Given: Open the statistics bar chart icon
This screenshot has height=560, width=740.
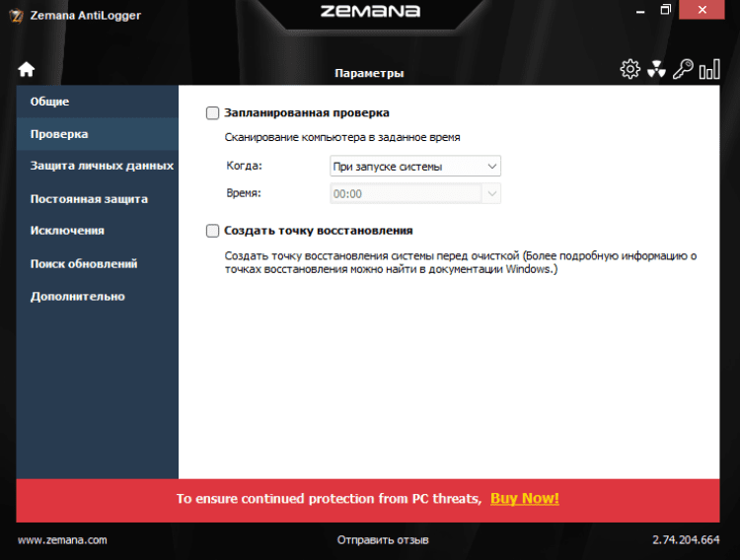Looking at the screenshot, I should pyautogui.click(x=709, y=69).
